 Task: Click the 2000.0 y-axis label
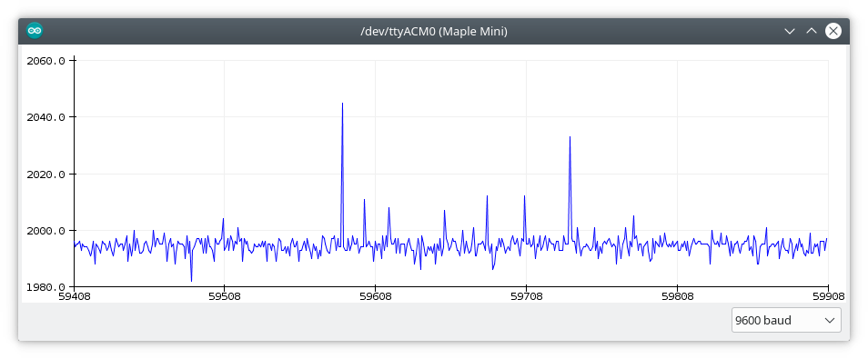[x=45, y=231]
